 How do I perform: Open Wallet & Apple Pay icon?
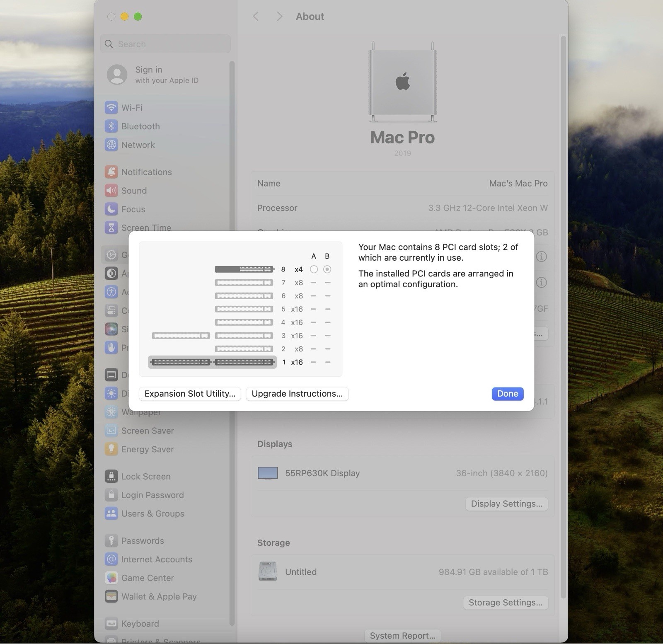(x=111, y=597)
